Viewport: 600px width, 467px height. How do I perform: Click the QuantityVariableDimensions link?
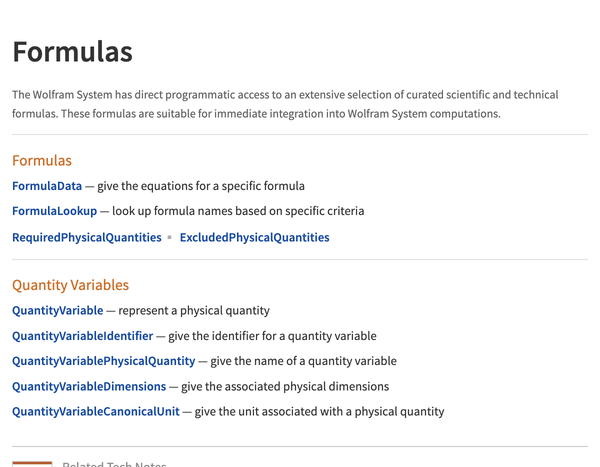click(x=89, y=387)
